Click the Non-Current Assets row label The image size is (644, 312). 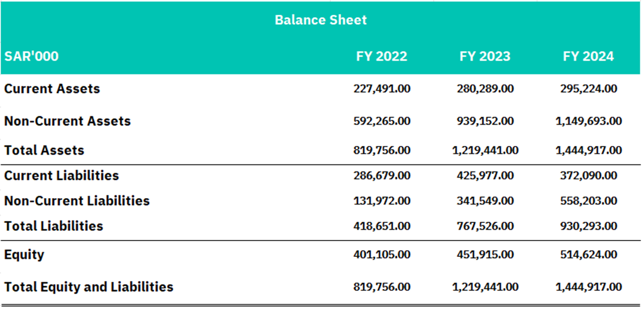[67, 121]
